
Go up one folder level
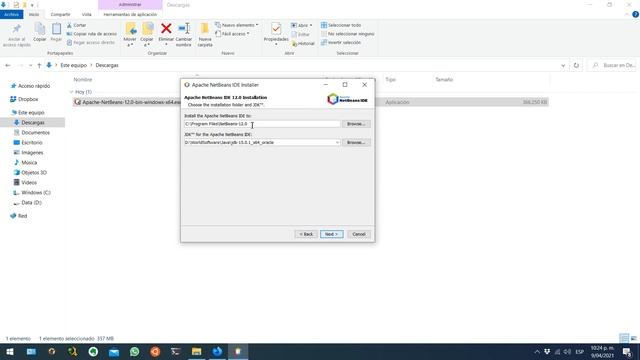(39, 65)
